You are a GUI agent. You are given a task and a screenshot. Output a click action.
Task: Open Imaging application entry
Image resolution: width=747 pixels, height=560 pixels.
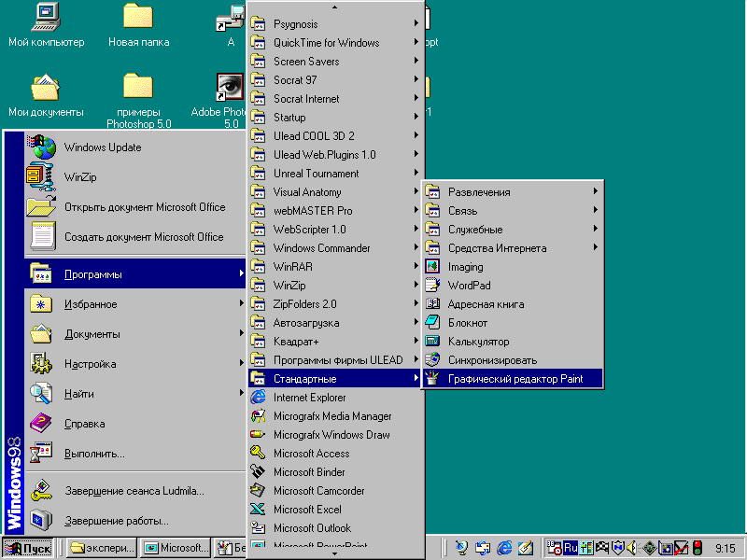point(513,267)
